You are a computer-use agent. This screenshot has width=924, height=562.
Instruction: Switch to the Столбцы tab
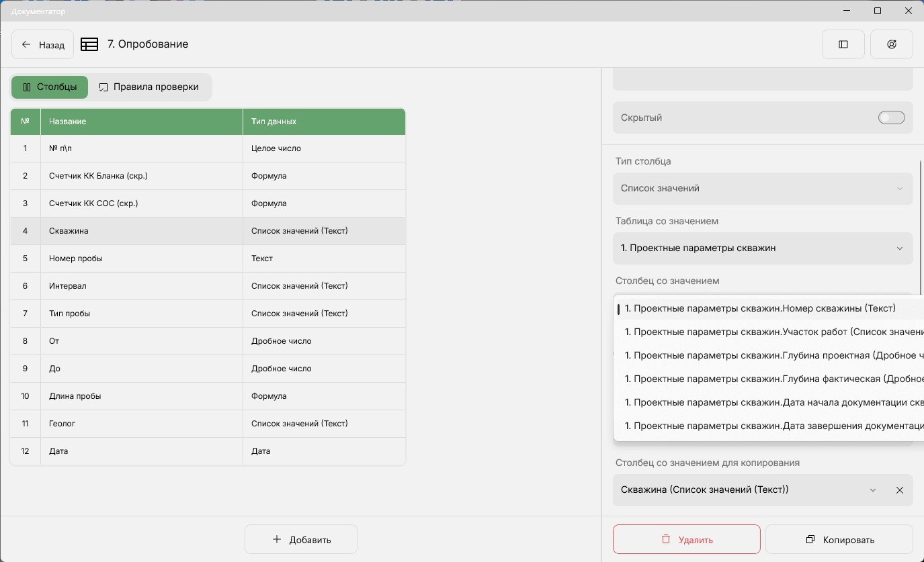pyautogui.click(x=49, y=87)
